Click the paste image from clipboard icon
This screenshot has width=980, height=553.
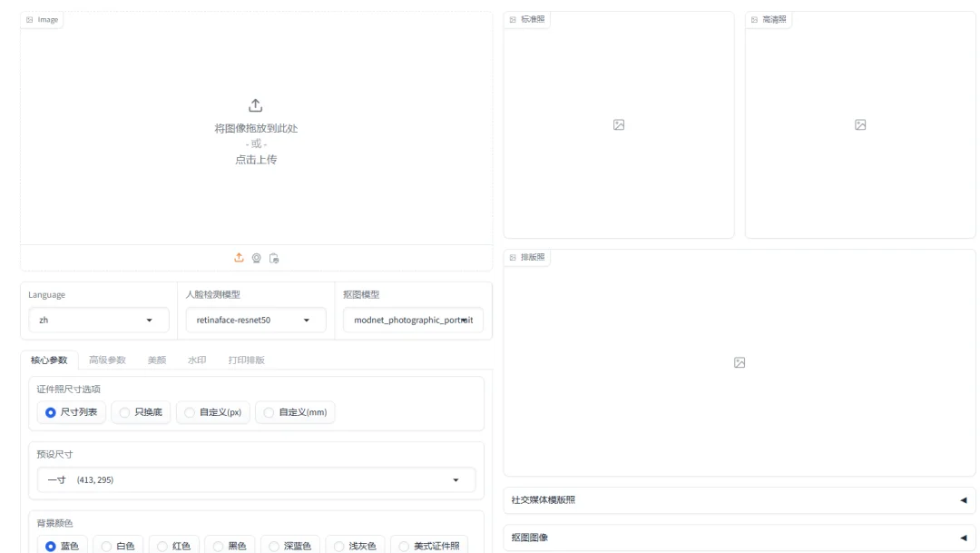click(274, 258)
